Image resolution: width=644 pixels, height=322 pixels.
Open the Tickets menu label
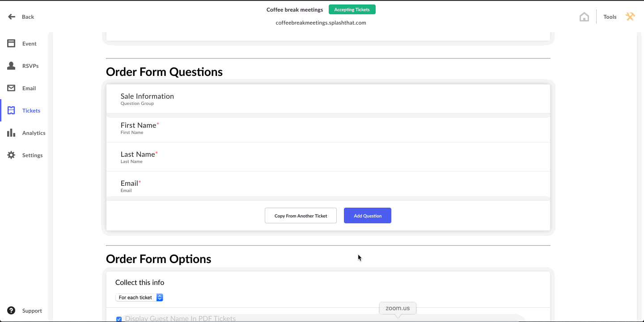coord(31,111)
